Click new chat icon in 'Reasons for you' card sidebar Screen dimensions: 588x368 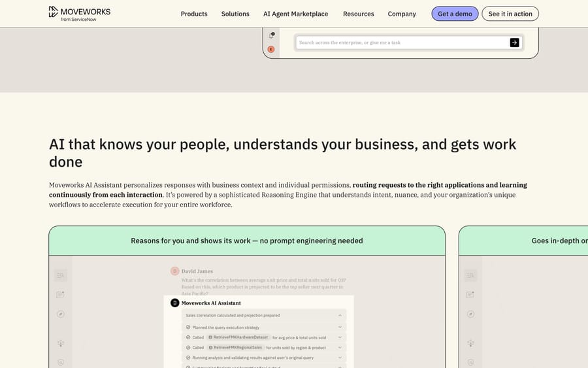click(60, 295)
